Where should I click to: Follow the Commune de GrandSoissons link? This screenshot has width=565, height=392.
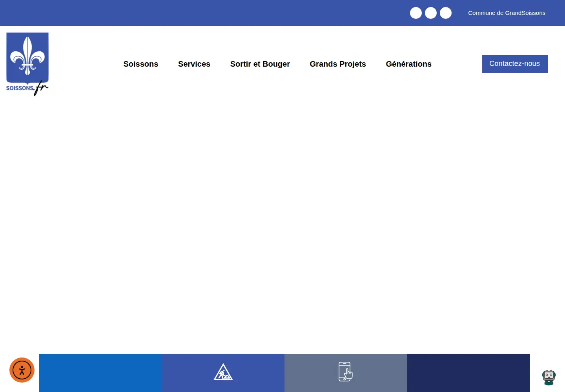[507, 13]
